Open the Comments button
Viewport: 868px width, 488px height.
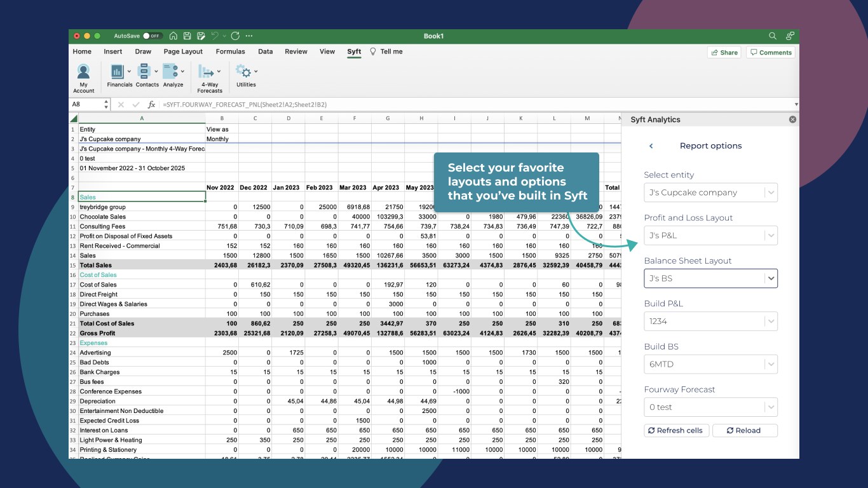coord(770,53)
